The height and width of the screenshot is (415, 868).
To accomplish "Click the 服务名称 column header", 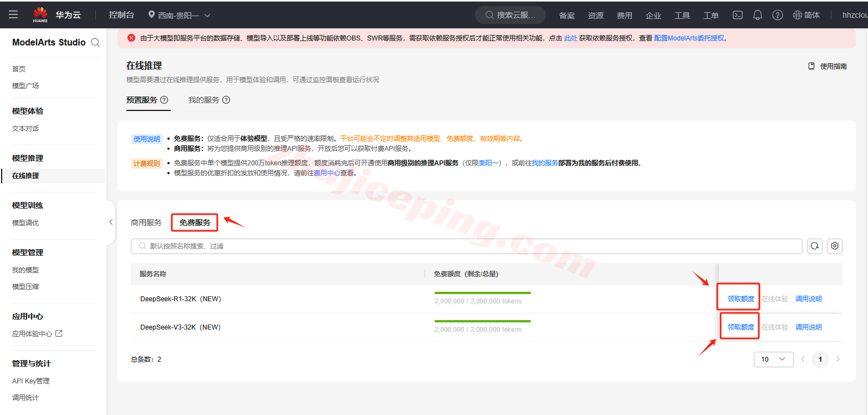I will pos(153,274).
